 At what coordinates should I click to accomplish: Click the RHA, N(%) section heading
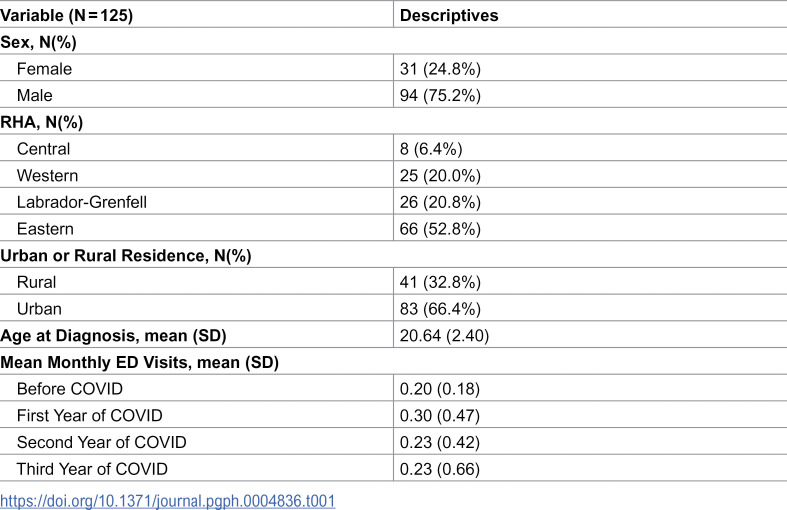[42, 122]
